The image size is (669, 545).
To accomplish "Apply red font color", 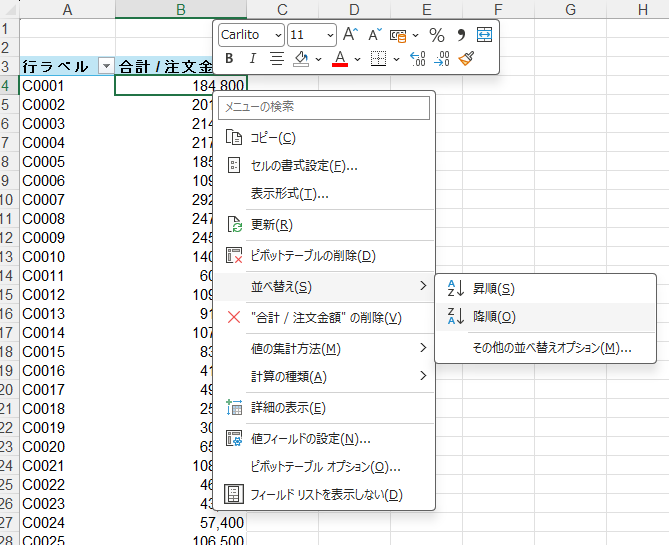I will click(340, 59).
